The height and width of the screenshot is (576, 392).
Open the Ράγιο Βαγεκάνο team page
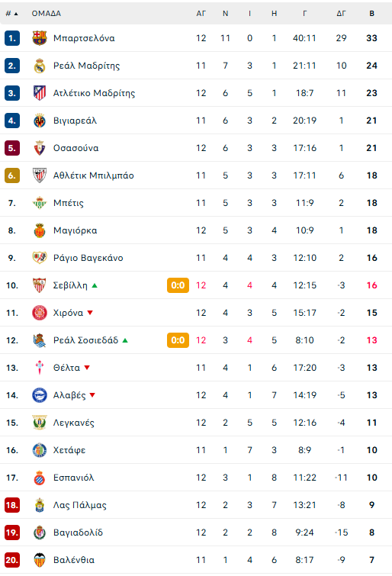[x=88, y=258]
